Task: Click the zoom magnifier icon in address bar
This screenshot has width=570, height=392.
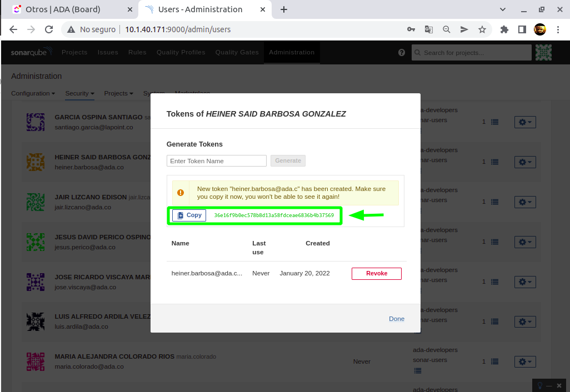Action: (x=447, y=29)
